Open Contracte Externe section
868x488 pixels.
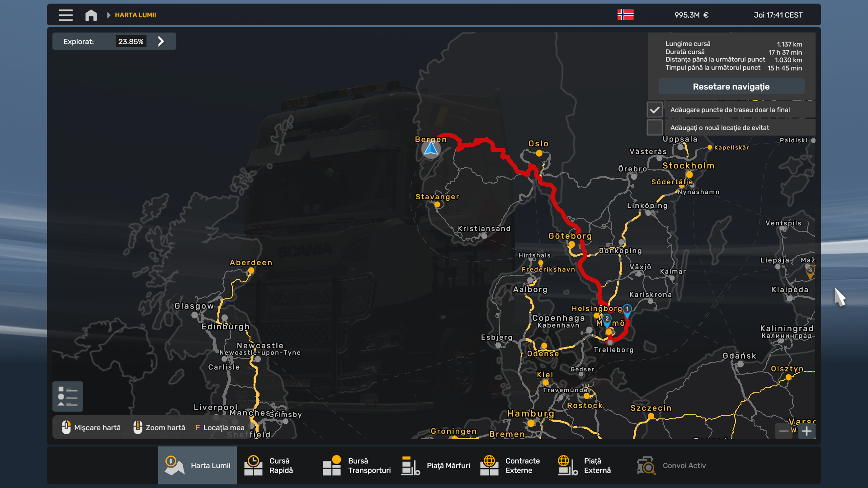[511, 465]
